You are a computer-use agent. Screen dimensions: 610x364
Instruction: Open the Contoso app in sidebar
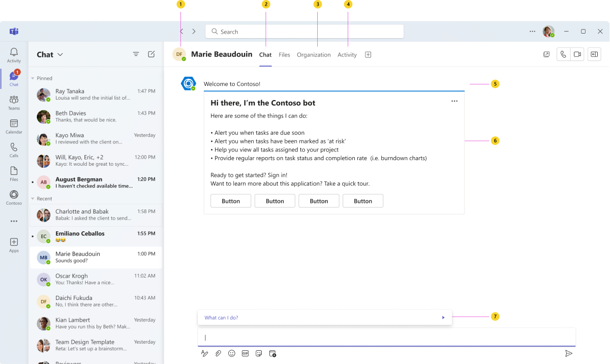[x=14, y=197]
